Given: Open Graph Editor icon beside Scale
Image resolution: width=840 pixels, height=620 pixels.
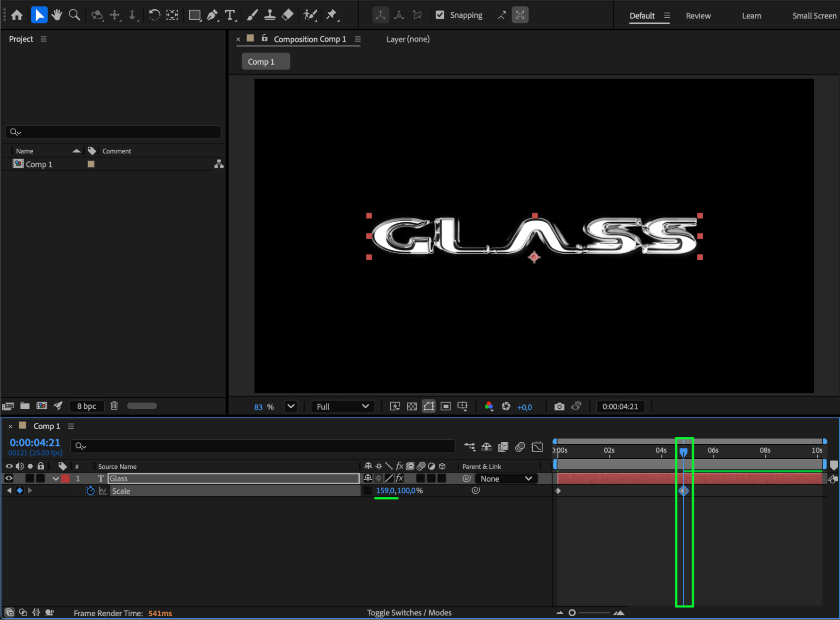Looking at the screenshot, I should coord(103,491).
